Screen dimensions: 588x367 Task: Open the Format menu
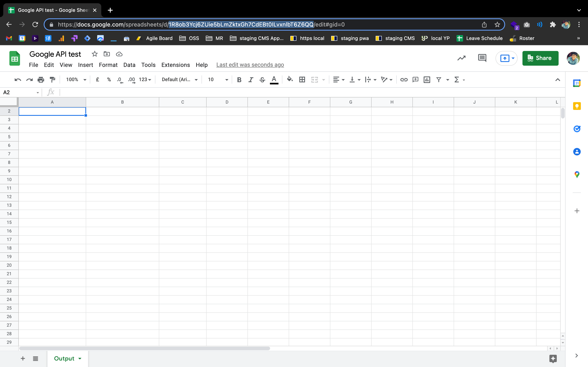108,65
